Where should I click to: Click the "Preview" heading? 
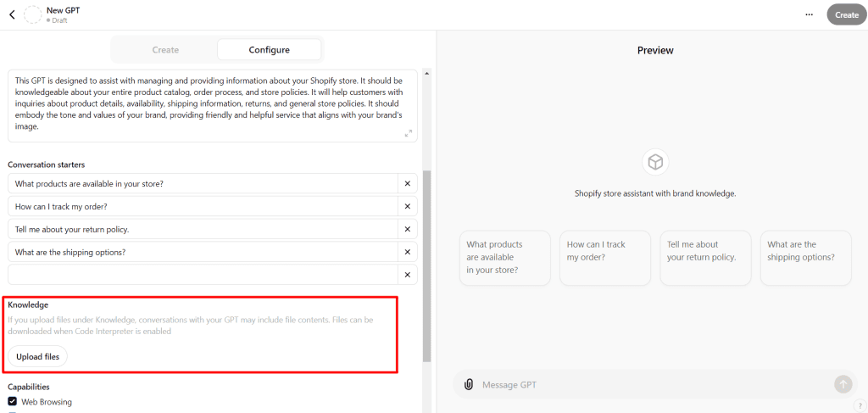[655, 50]
